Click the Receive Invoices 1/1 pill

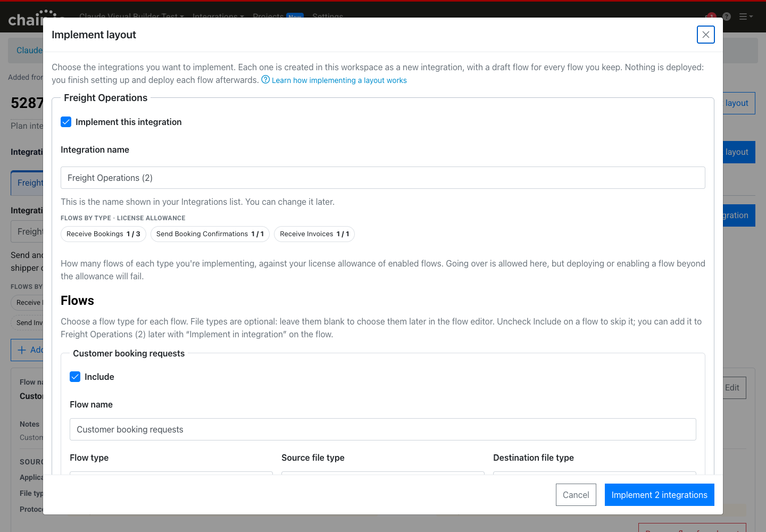[x=314, y=234]
